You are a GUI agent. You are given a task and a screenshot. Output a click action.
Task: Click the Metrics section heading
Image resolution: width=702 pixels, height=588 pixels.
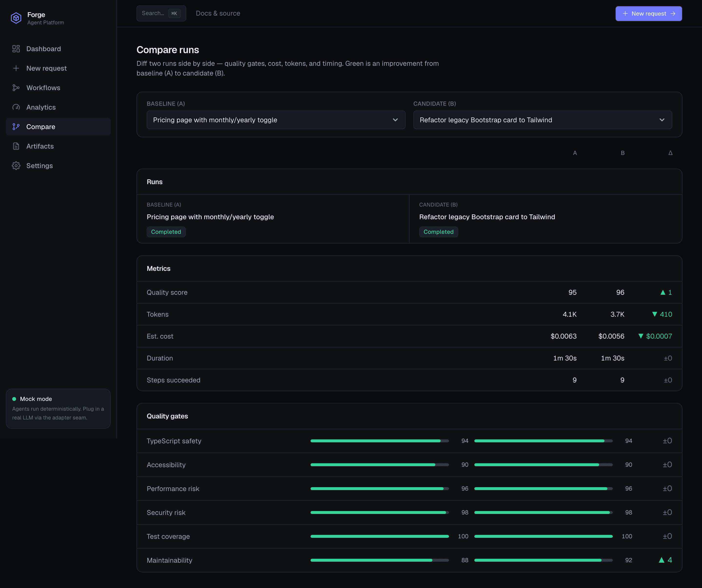158,269
